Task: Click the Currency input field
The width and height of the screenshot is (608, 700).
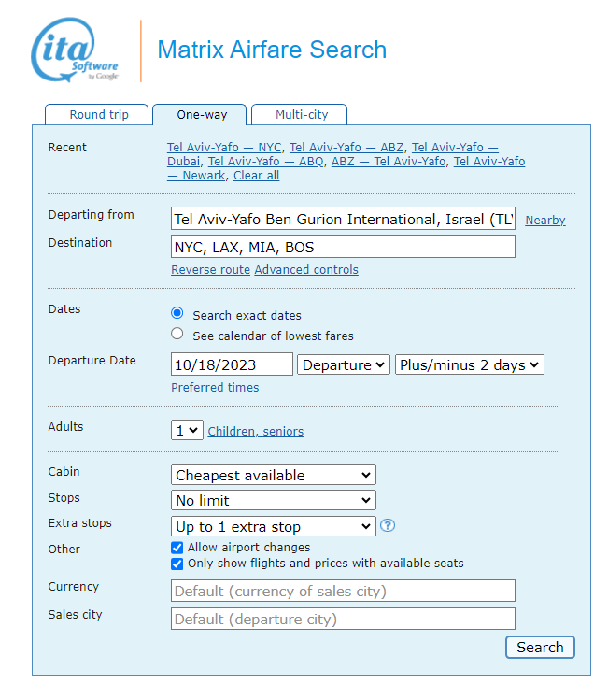Action: point(343,591)
